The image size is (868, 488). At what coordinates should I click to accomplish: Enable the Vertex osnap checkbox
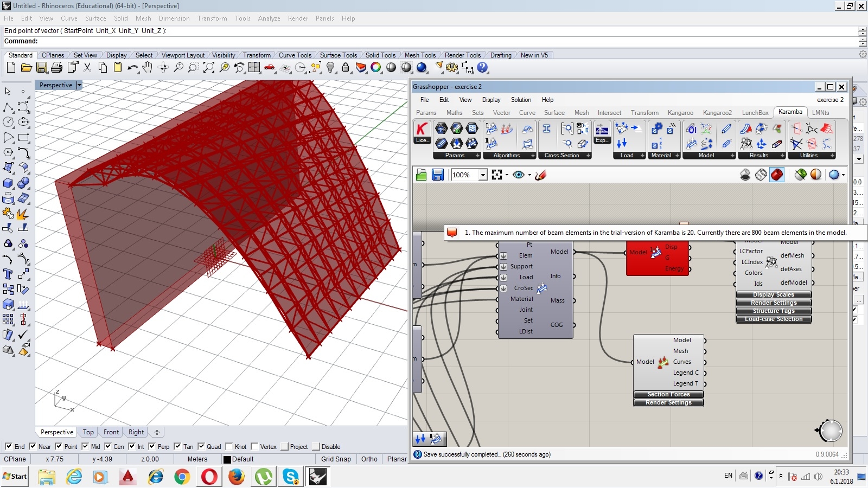click(x=254, y=446)
